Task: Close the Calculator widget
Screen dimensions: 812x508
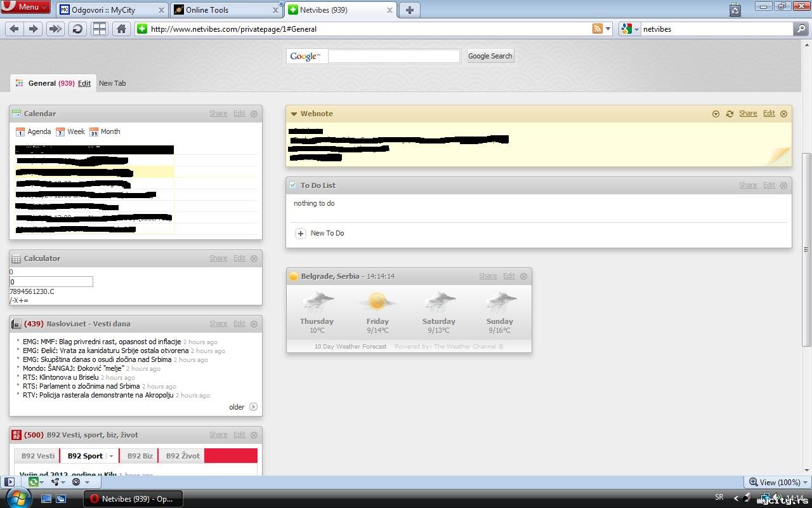Action: click(254, 258)
